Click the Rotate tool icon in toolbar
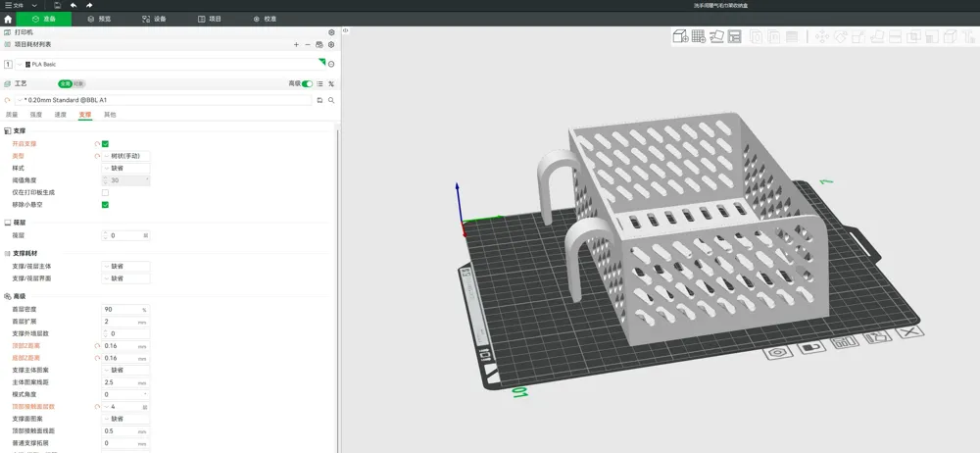 [x=840, y=37]
